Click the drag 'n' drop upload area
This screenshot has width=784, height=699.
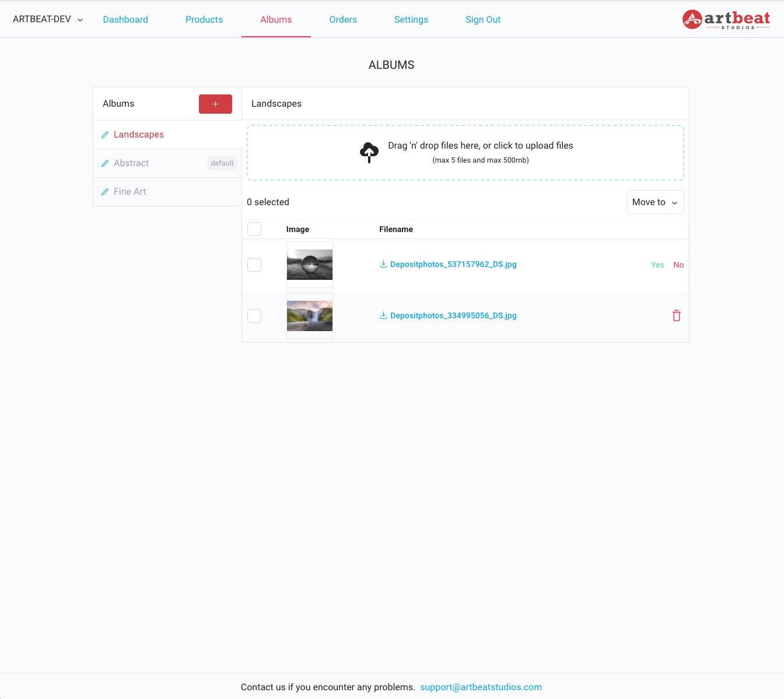[466, 153]
